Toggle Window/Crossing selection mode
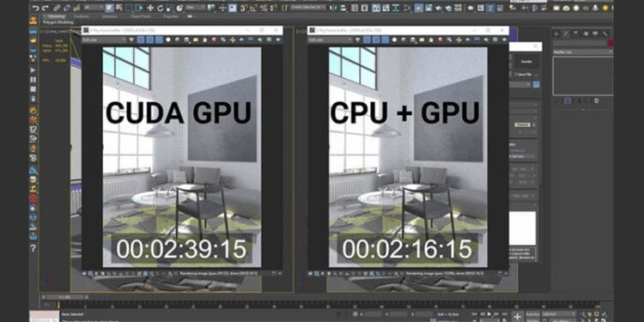The width and height of the screenshot is (644, 322). tap(138, 8)
